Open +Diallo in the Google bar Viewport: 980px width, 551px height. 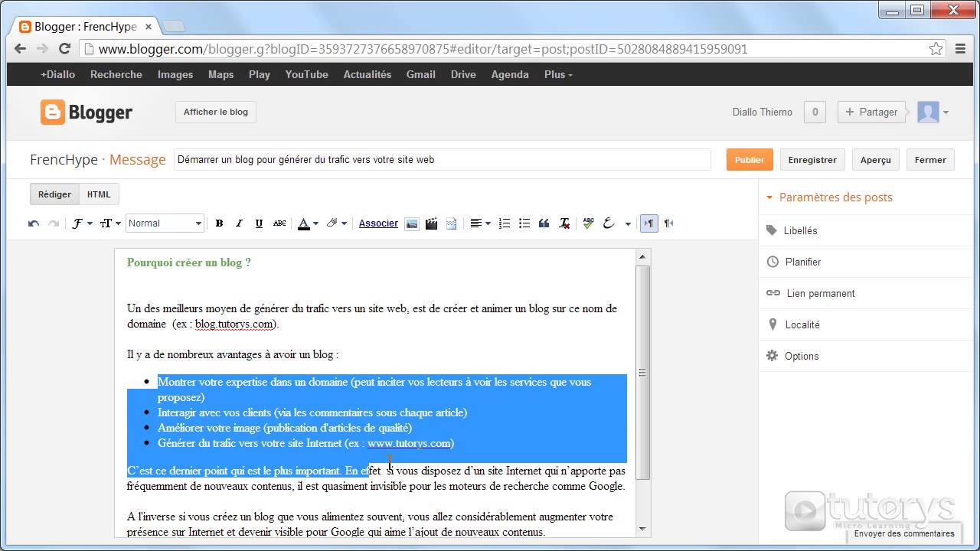pos(58,74)
